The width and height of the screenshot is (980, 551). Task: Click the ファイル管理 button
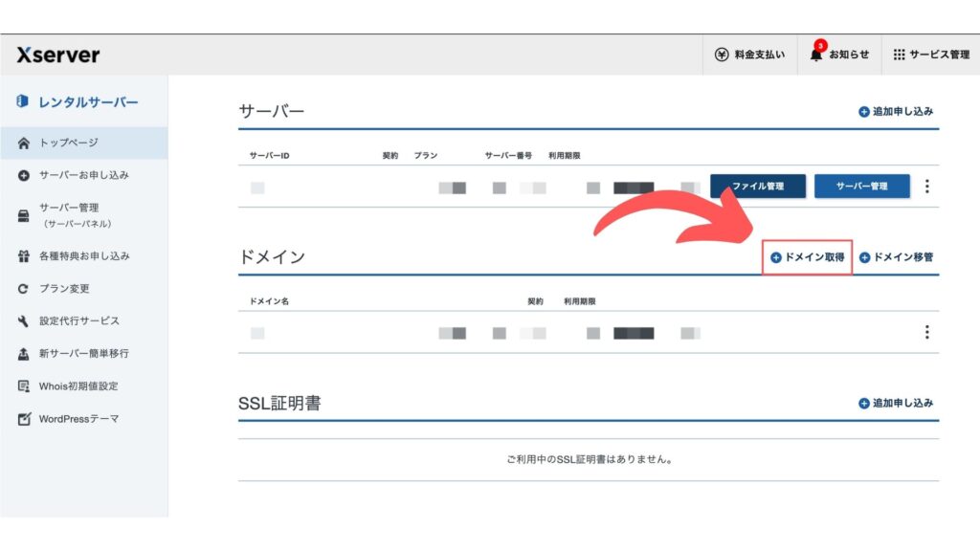758,187
